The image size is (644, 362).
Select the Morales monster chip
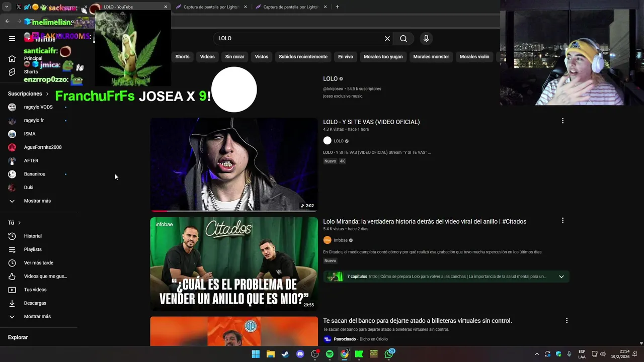click(431, 57)
